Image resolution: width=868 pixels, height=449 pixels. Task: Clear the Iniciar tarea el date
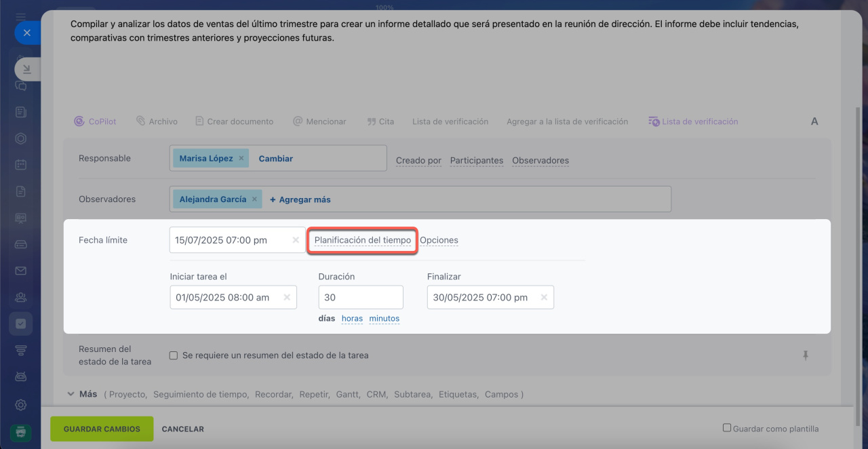pyautogui.click(x=287, y=297)
